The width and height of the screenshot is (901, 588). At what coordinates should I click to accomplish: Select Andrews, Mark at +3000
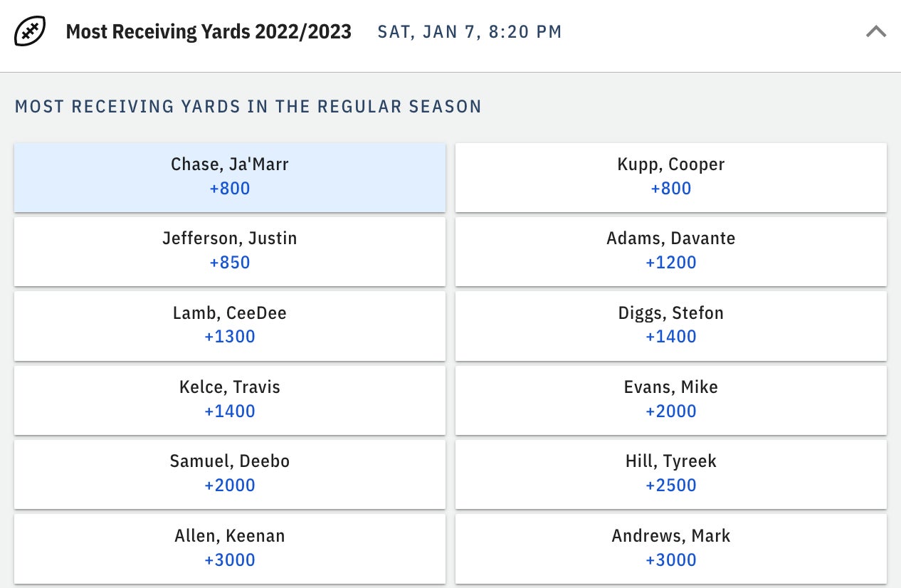click(x=671, y=547)
